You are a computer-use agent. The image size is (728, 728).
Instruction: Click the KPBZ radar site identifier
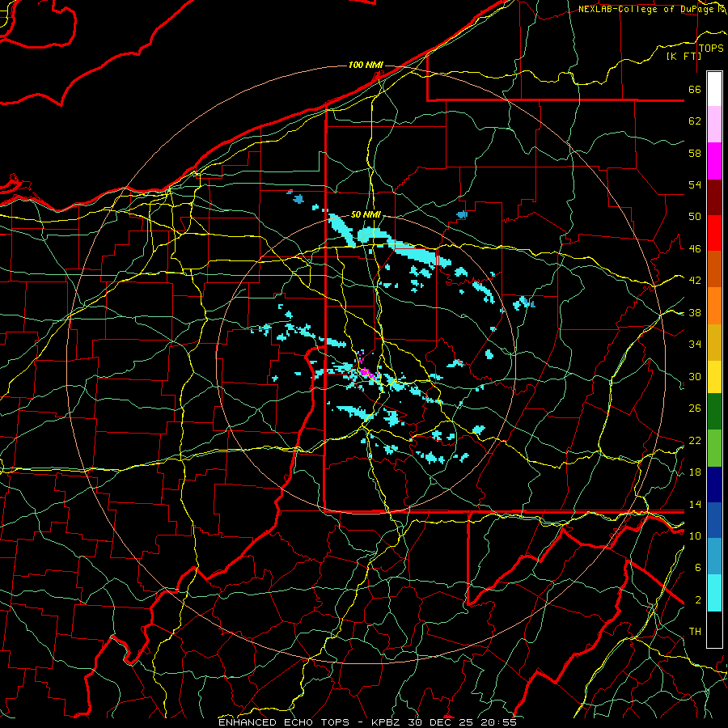[387, 722]
